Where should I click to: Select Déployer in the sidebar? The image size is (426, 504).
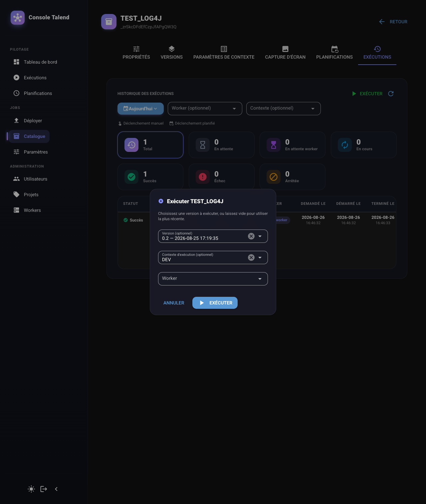pyautogui.click(x=28, y=121)
